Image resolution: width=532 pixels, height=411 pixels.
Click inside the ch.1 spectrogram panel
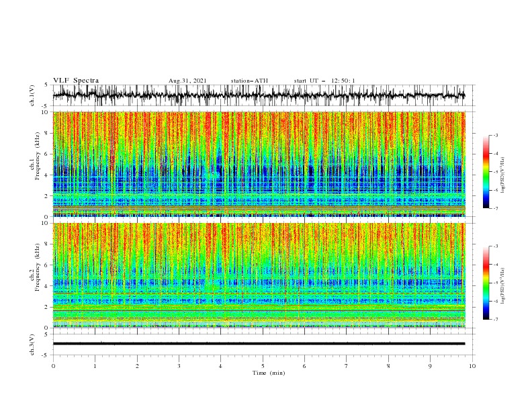click(x=259, y=164)
